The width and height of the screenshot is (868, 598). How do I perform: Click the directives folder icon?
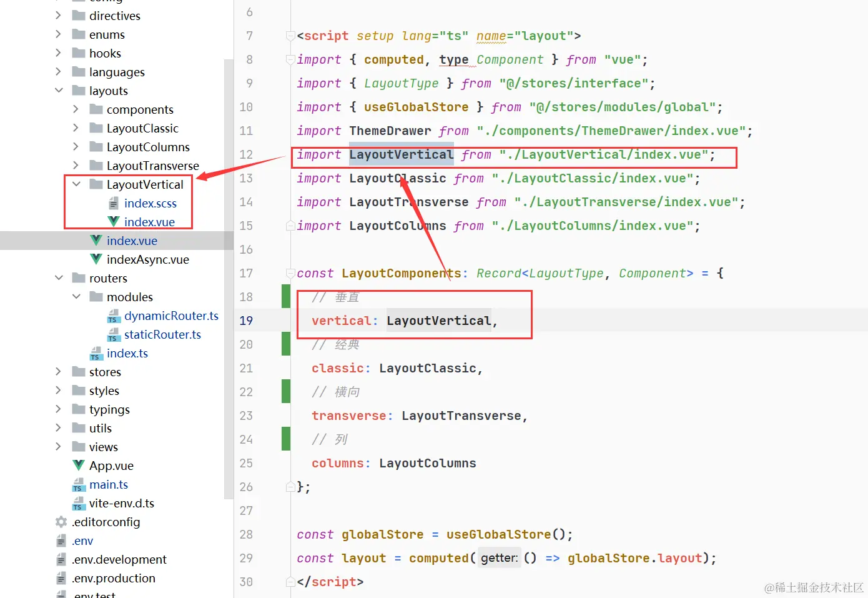[79, 15]
